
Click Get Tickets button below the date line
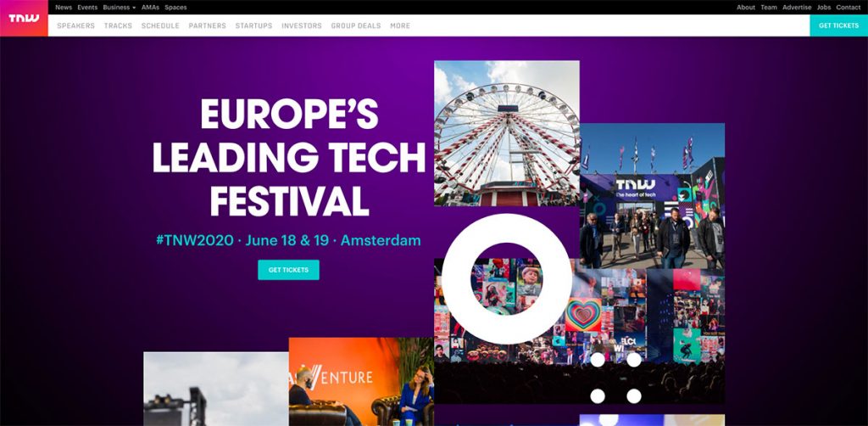pos(288,270)
